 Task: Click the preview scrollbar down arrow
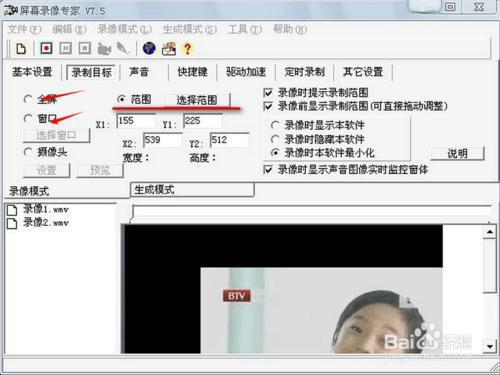pos(490,347)
